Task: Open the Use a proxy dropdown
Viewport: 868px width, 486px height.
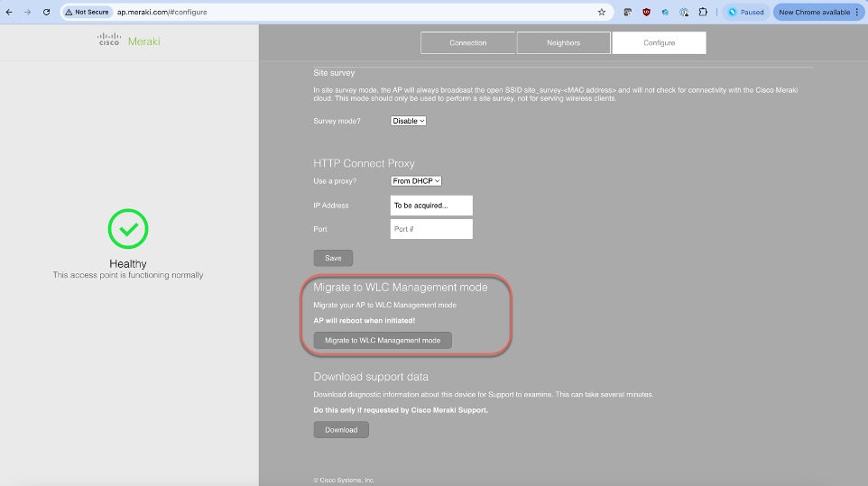Action: [x=416, y=181]
